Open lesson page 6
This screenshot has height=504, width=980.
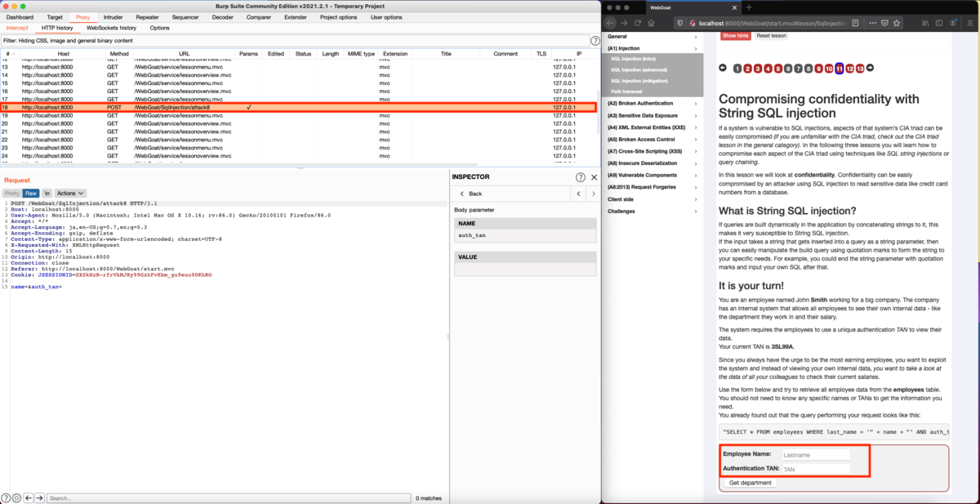coord(788,69)
